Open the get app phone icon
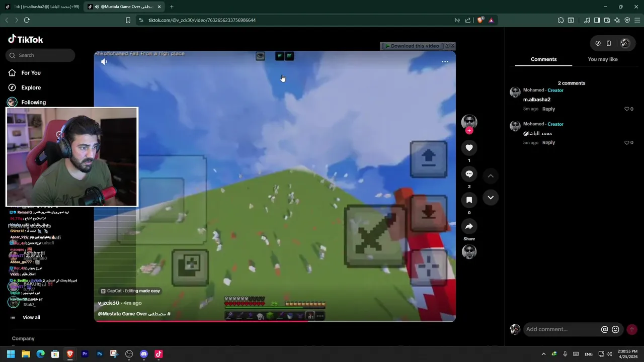 pyautogui.click(x=609, y=43)
